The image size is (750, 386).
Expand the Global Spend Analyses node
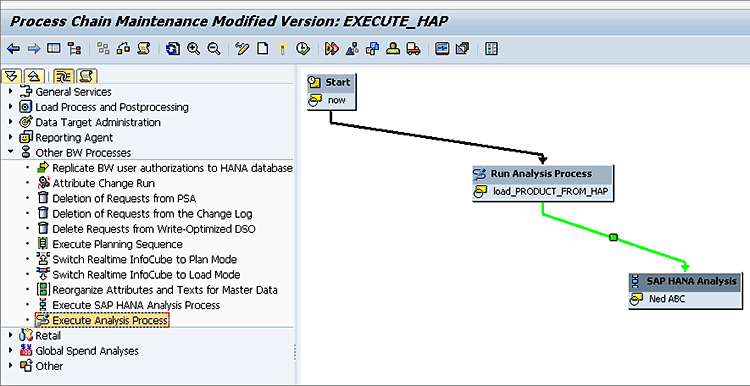[x=11, y=351]
